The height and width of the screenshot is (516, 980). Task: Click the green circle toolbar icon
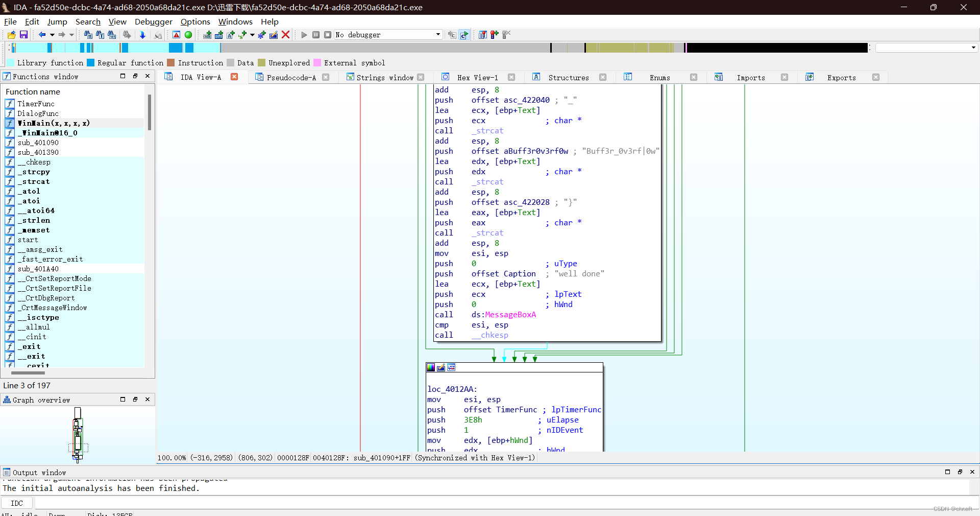coord(188,35)
